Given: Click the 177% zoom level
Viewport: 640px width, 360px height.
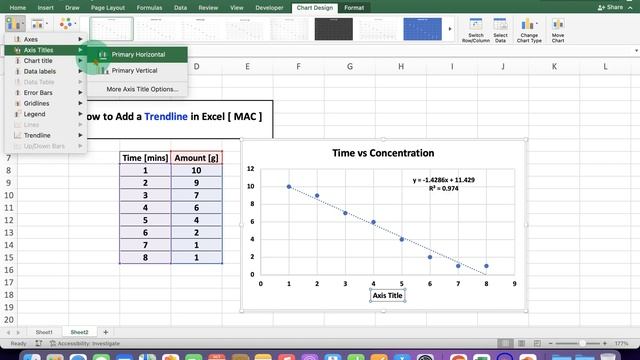Looking at the screenshot, I should pos(622,344).
